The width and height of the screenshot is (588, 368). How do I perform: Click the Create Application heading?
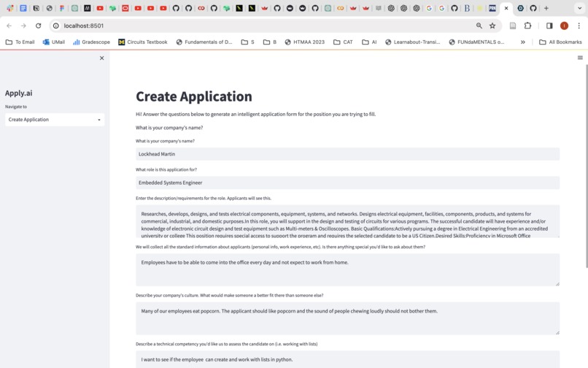pyautogui.click(x=194, y=96)
